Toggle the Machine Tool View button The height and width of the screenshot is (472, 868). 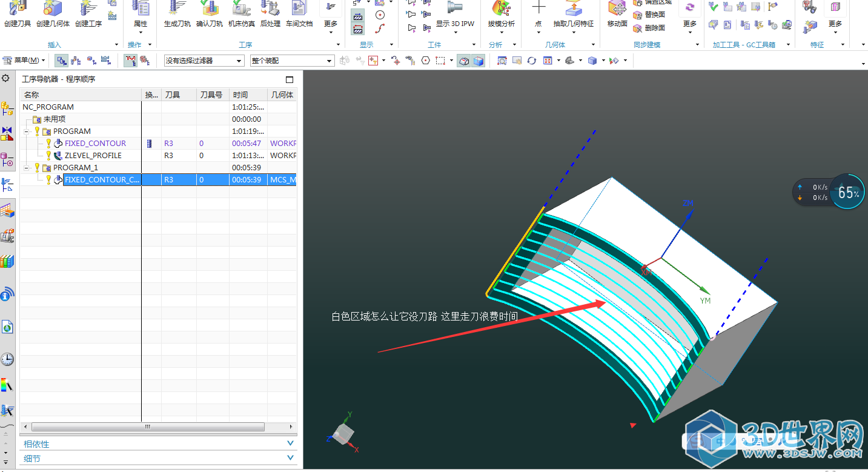76,61
